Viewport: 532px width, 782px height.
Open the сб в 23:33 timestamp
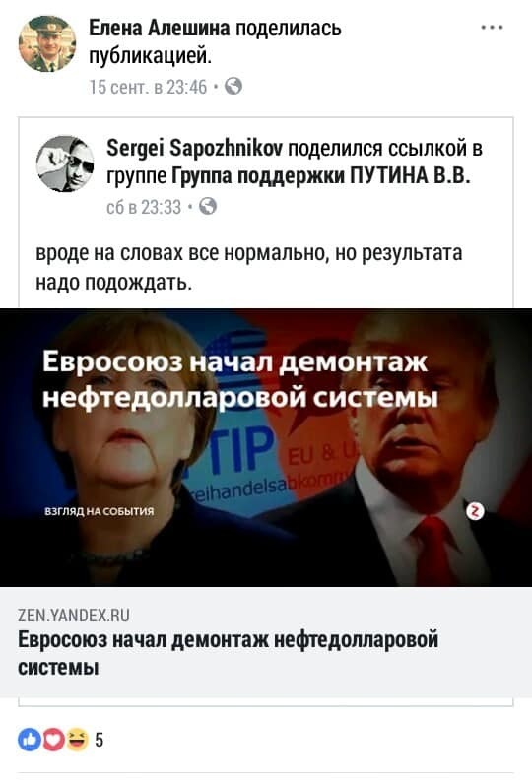pyautogui.click(x=144, y=207)
